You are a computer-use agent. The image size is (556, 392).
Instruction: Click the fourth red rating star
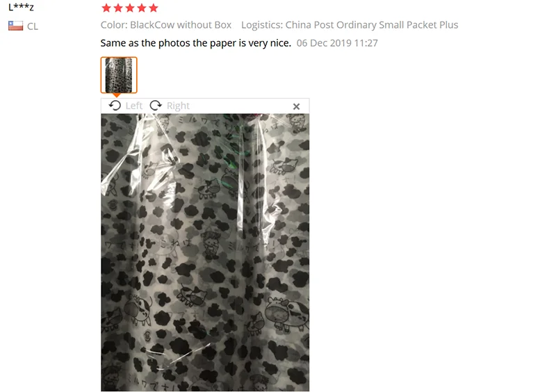(142, 8)
